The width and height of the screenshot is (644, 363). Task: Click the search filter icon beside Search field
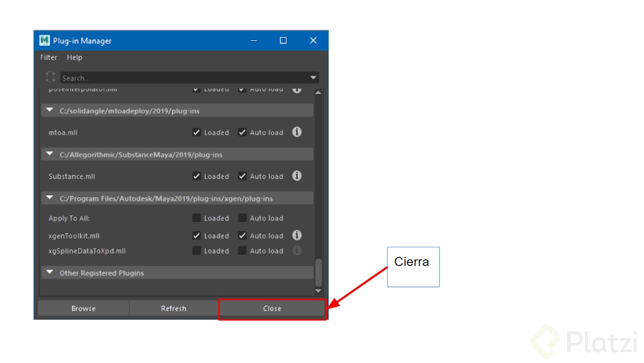[x=51, y=77]
